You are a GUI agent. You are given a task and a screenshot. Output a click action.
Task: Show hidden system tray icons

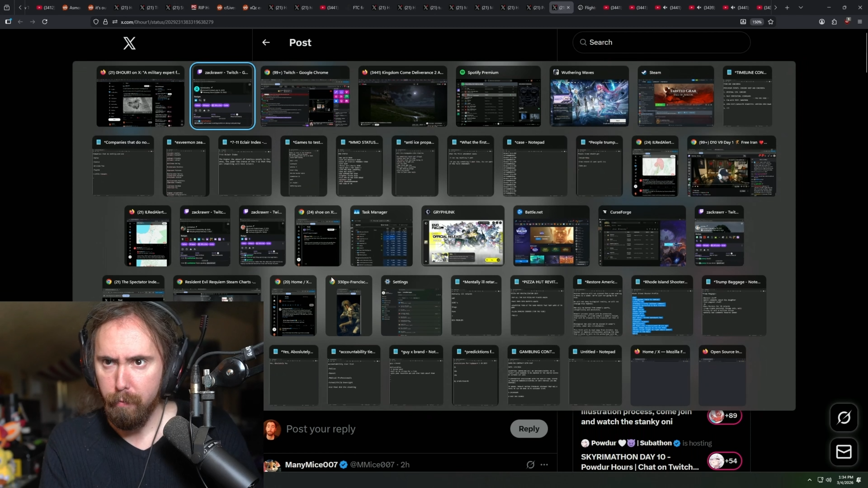[x=809, y=480]
